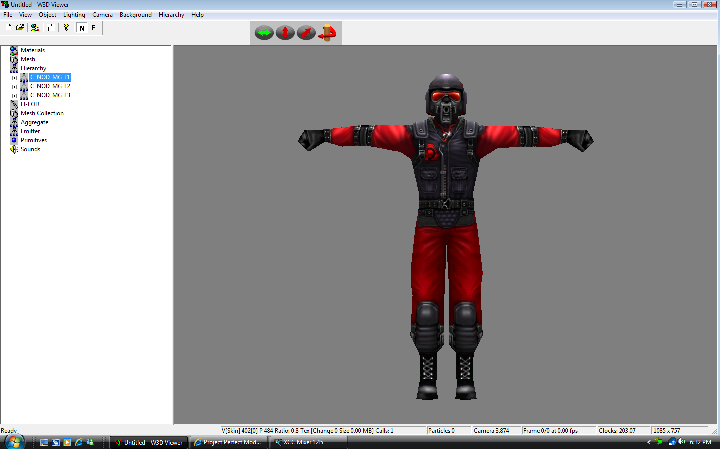The height and width of the screenshot is (449, 720).
Task: Click the Materials node icon
Action: [14, 50]
